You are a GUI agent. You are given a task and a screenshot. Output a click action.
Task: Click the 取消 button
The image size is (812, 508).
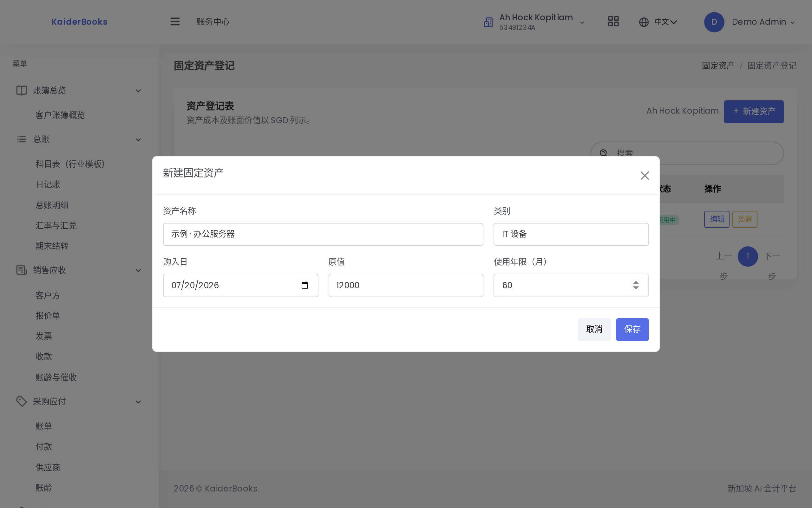[x=594, y=329]
